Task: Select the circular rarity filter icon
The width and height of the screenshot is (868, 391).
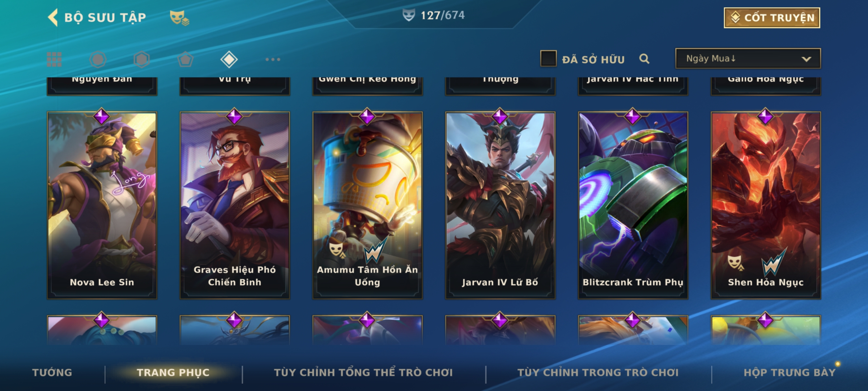Action: tap(98, 59)
